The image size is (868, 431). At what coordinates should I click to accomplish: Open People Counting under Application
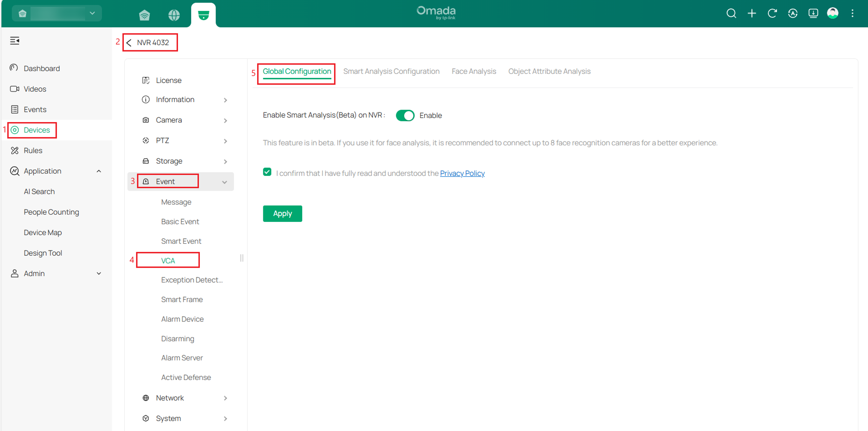51,212
